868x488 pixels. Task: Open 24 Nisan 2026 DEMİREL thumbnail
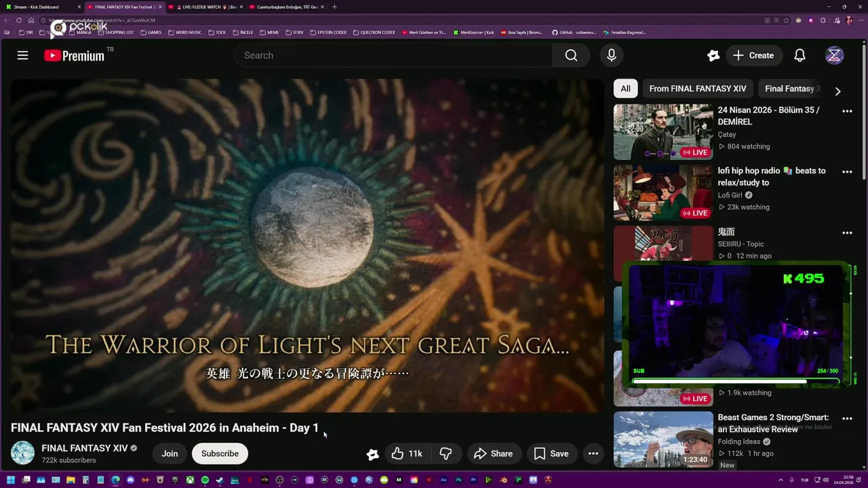pyautogui.click(x=663, y=131)
